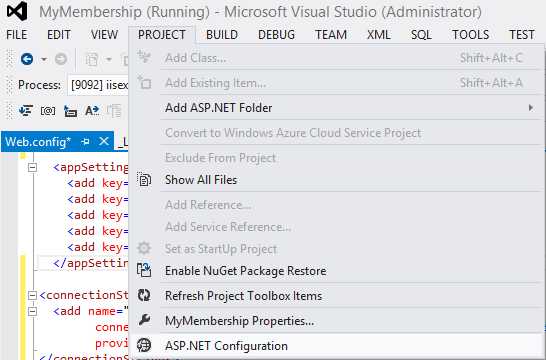Click the Visual Studio logo icon
The image size is (546, 360).
17,11
